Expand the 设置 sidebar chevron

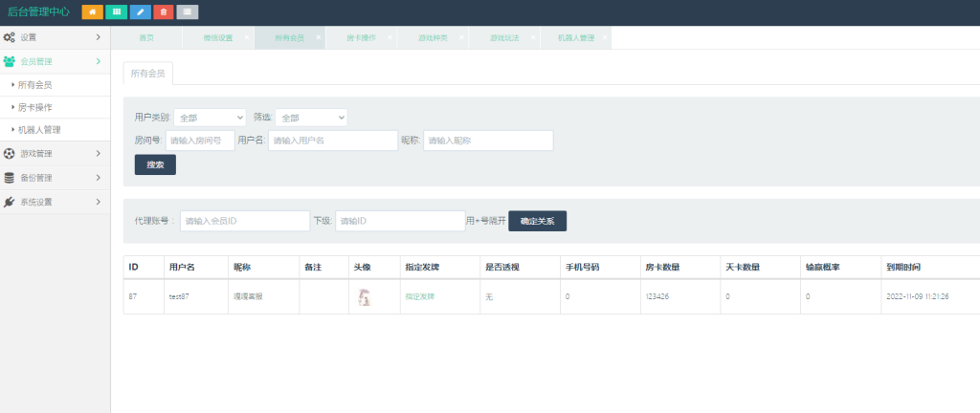(x=99, y=37)
